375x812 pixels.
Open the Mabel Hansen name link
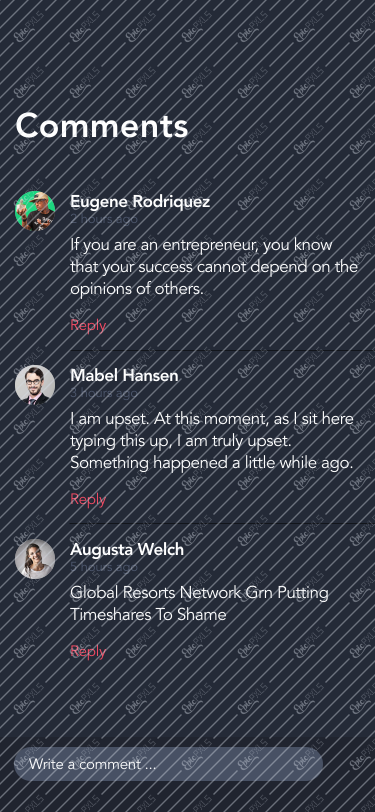point(124,375)
